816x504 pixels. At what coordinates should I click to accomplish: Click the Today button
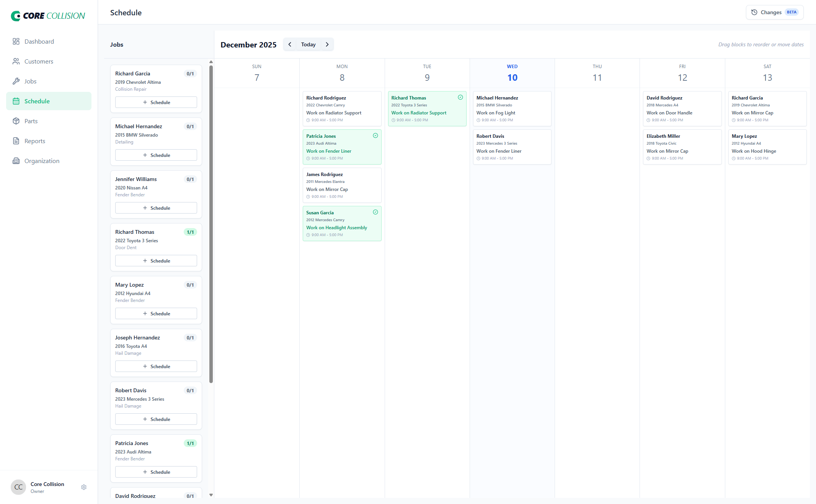308,44
